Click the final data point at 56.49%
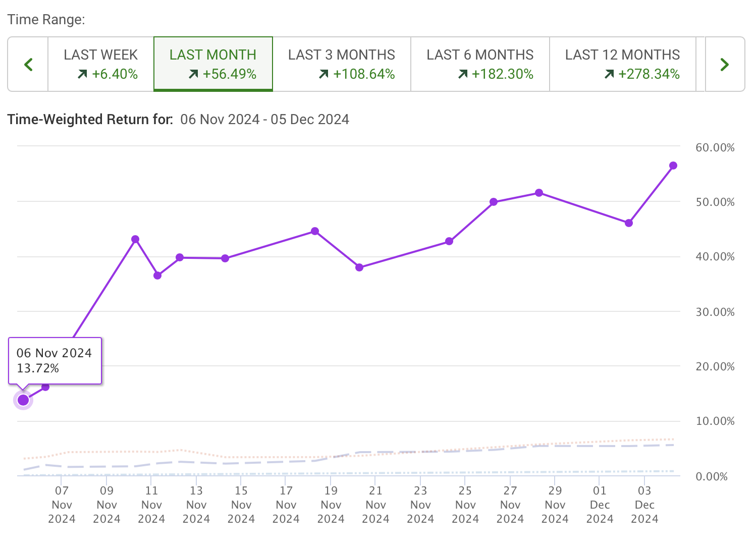 (x=673, y=166)
